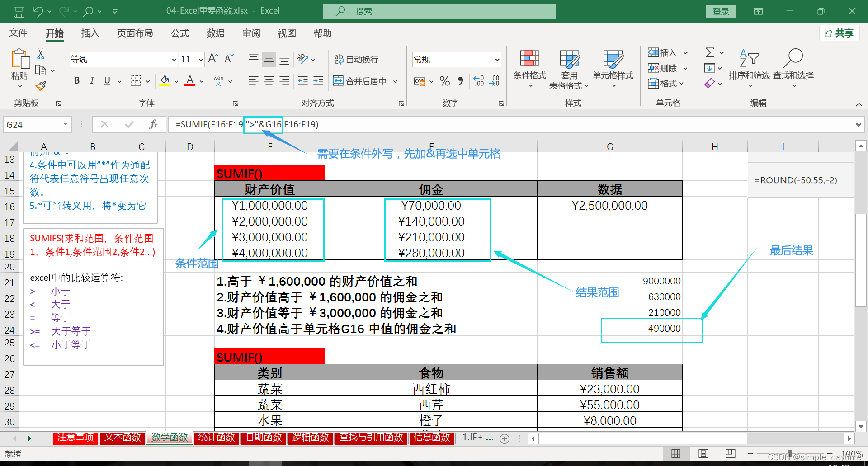Click the decrease indent icon
The image size is (868, 466).
coord(303,81)
